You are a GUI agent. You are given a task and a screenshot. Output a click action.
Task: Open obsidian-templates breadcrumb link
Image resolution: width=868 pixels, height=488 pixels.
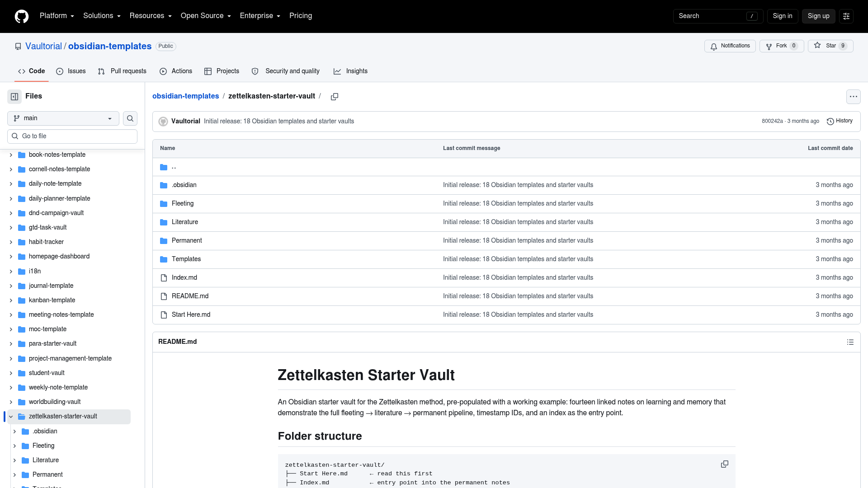tap(185, 96)
